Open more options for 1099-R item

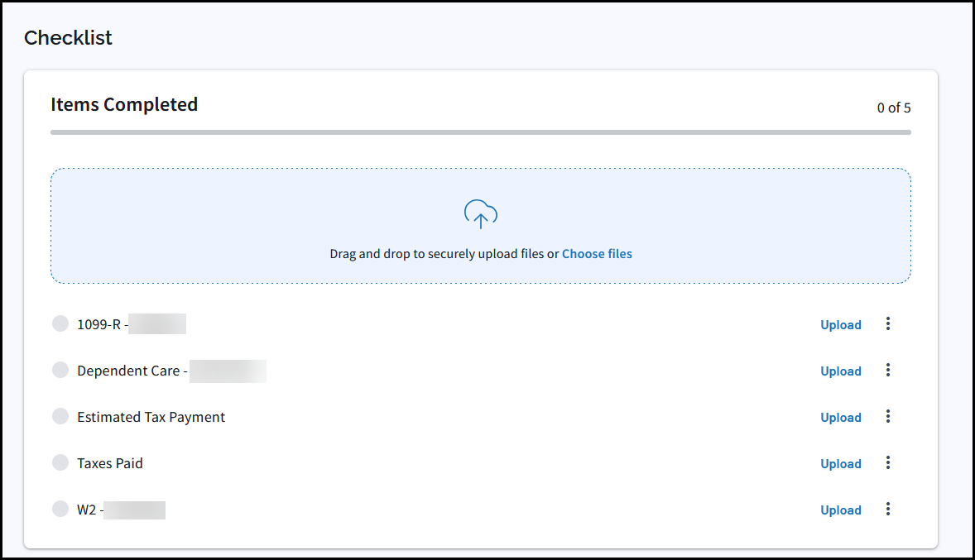(x=888, y=324)
